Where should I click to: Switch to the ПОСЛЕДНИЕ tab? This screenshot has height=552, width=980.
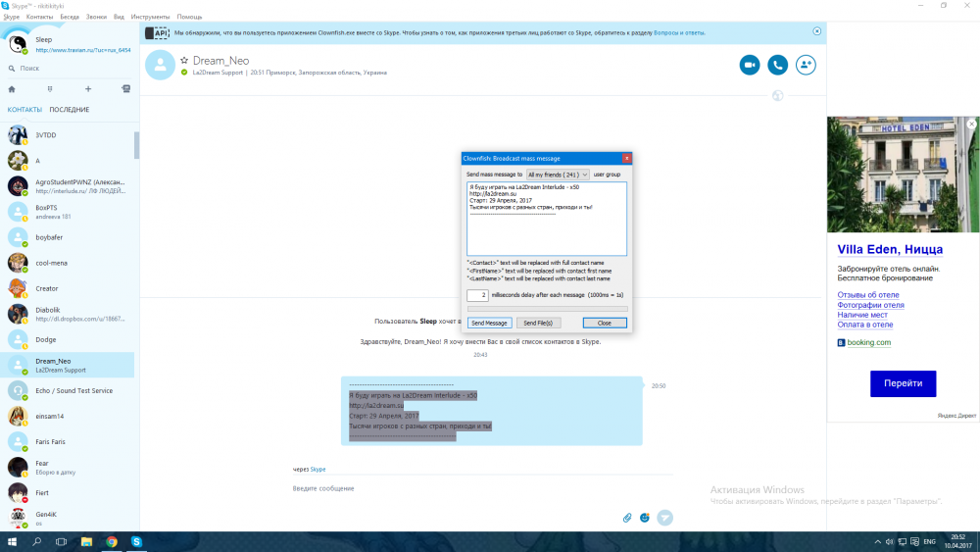point(70,110)
